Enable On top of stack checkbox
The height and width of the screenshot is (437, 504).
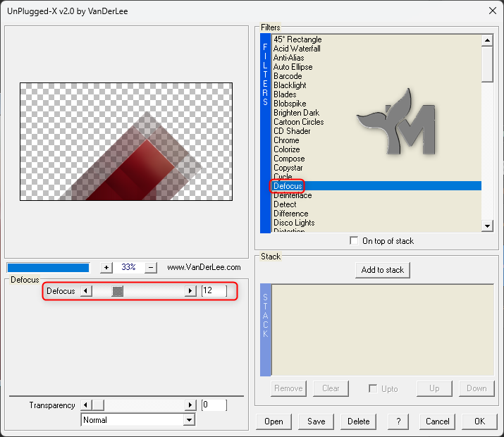pos(354,240)
